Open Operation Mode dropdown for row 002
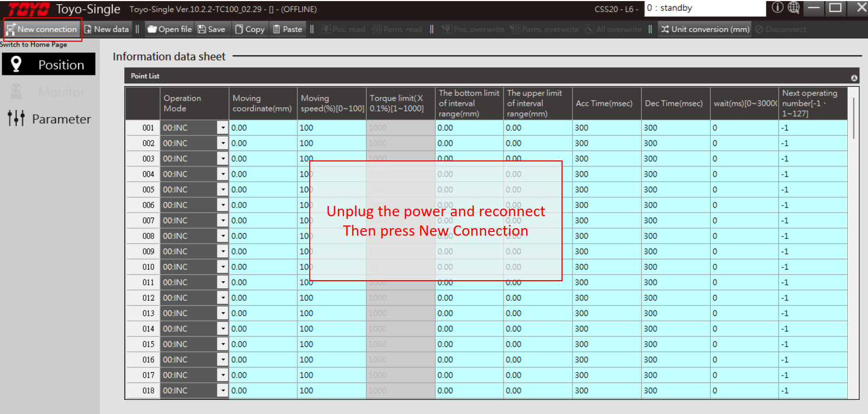 point(222,143)
